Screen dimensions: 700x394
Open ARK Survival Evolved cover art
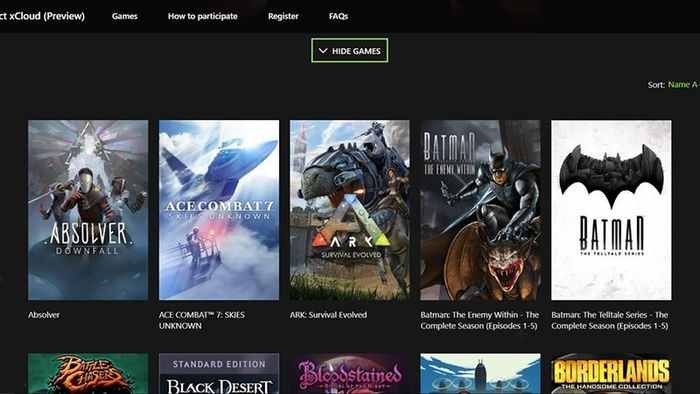[x=350, y=210]
